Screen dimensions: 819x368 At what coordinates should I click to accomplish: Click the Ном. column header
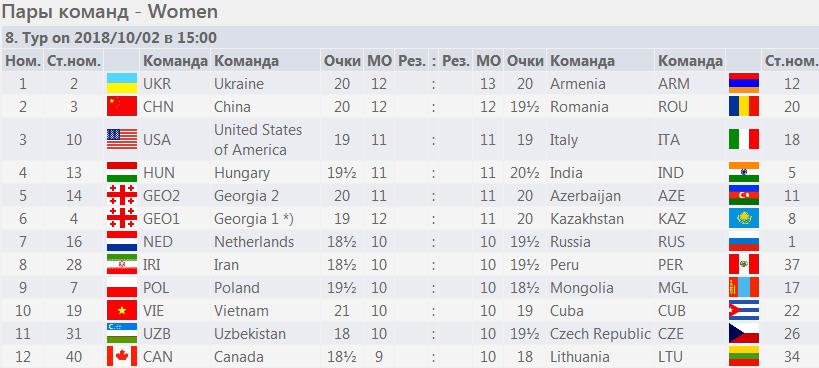pos(23,61)
